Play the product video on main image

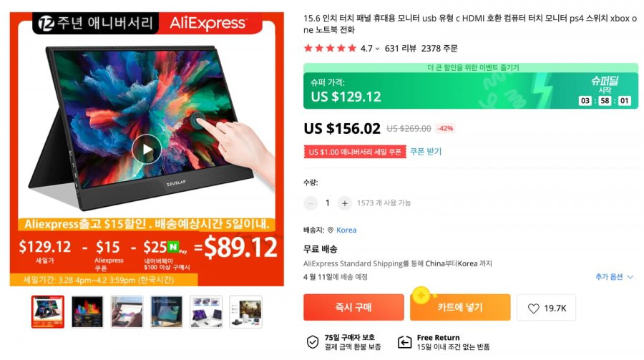pos(147,149)
